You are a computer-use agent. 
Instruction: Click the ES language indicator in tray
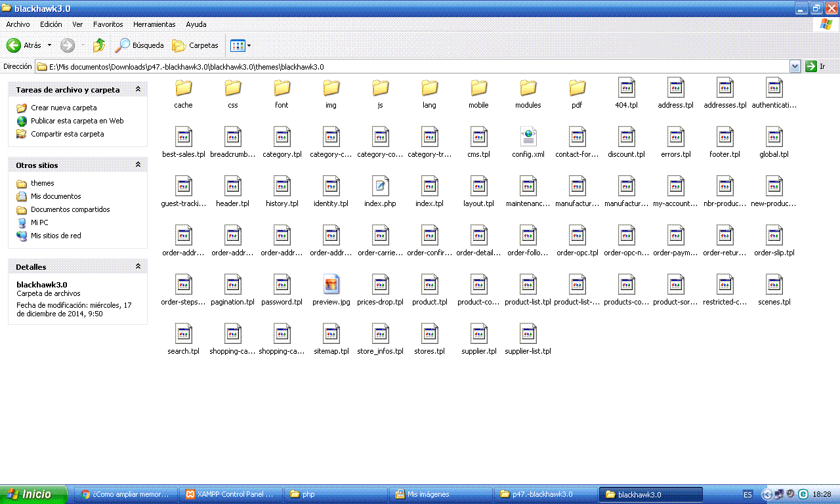click(748, 494)
